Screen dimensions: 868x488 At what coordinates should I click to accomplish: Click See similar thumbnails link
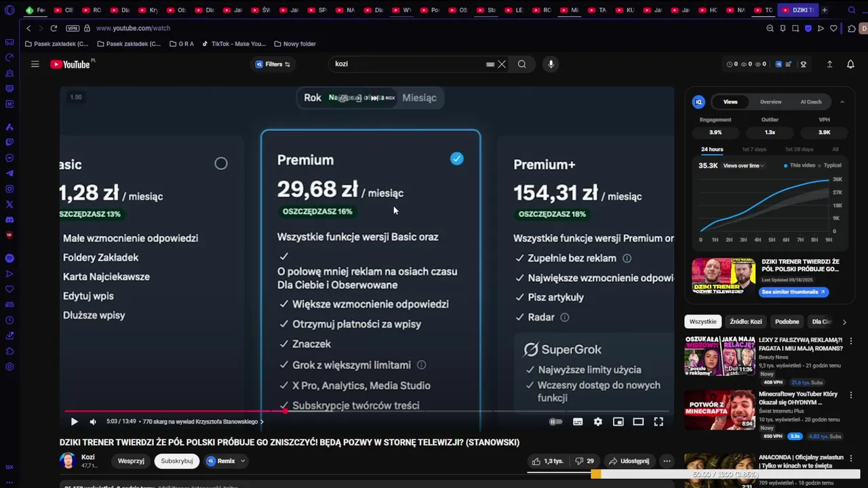(793, 292)
